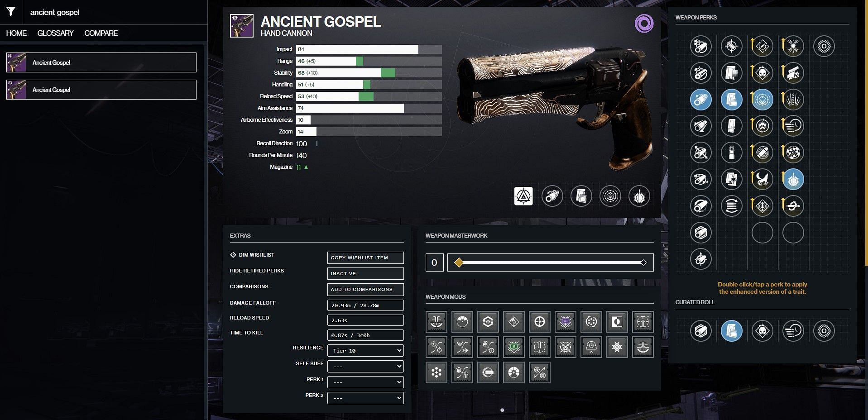Screen dimensions: 868x420
Task: Select the dome-shaped trait socket under the weapon
Action: coord(610,196)
